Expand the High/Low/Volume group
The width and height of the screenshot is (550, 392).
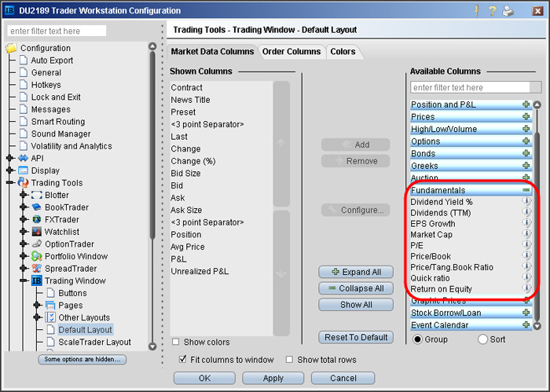[x=526, y=129]
